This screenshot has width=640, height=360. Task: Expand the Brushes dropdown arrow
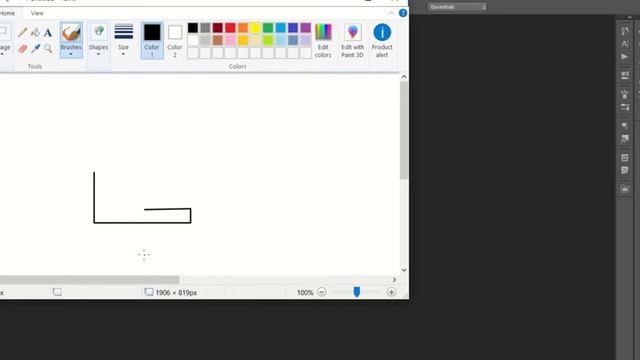[x=71, y=54]
